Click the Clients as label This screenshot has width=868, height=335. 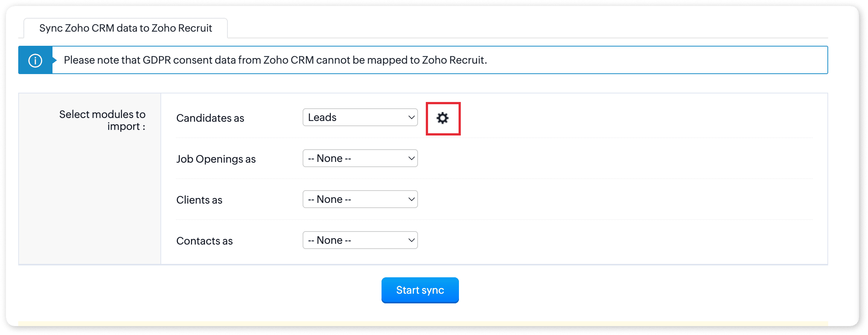[x=199, y=200]
